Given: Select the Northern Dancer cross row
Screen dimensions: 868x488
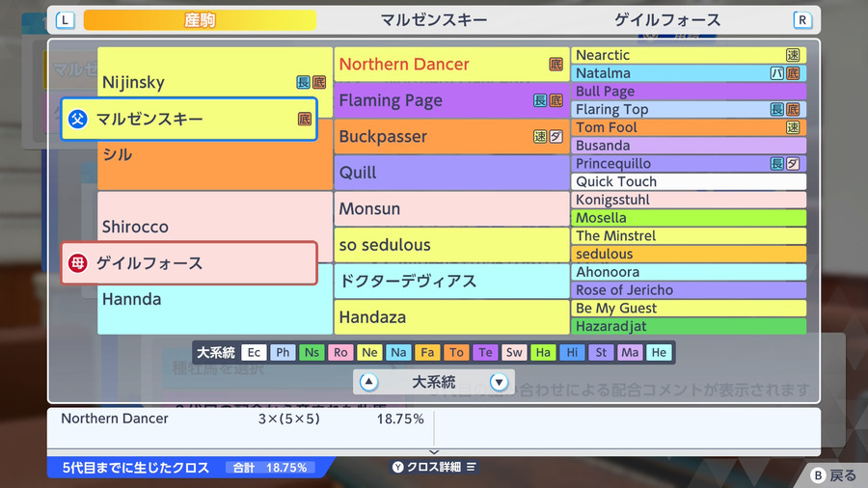Looking at the screenshot, I should click(242, 419).
